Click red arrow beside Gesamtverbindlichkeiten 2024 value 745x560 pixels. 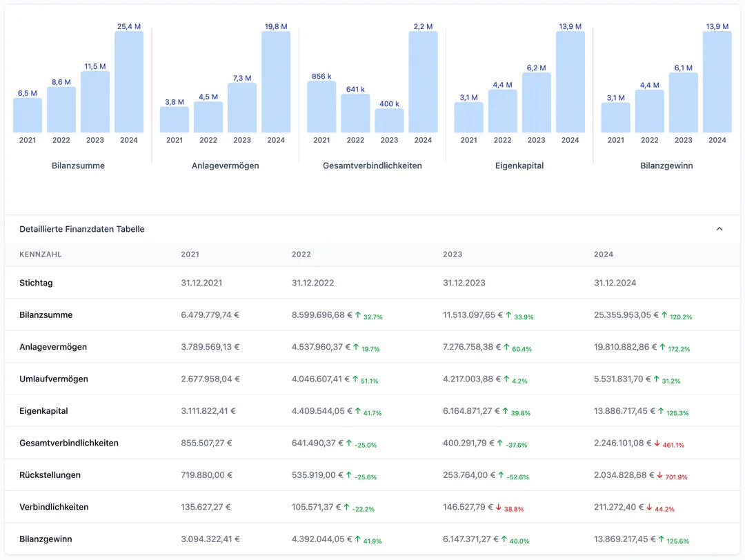click(657, 443)
